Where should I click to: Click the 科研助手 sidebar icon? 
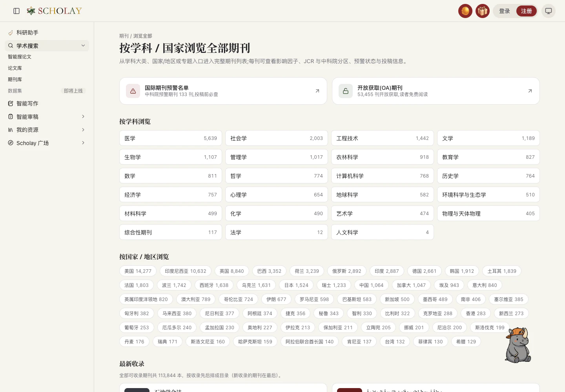click(11, 33)
